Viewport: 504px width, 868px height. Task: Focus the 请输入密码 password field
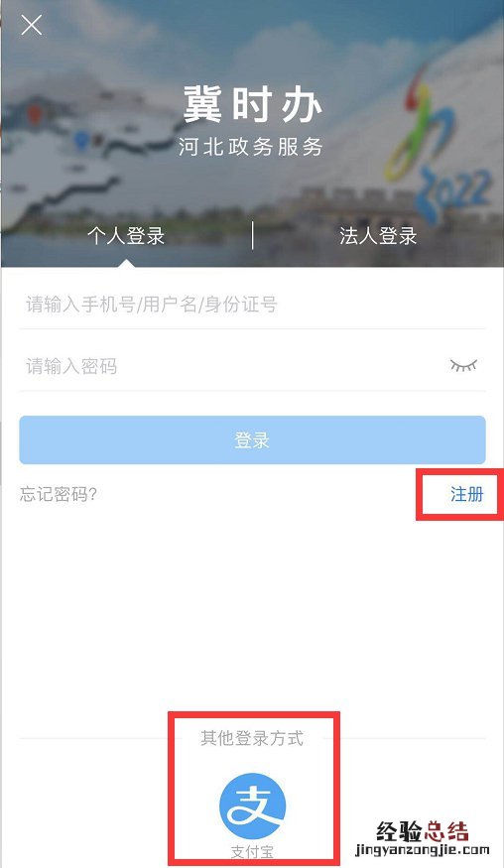pyautogui.click(x=232, y=366)
